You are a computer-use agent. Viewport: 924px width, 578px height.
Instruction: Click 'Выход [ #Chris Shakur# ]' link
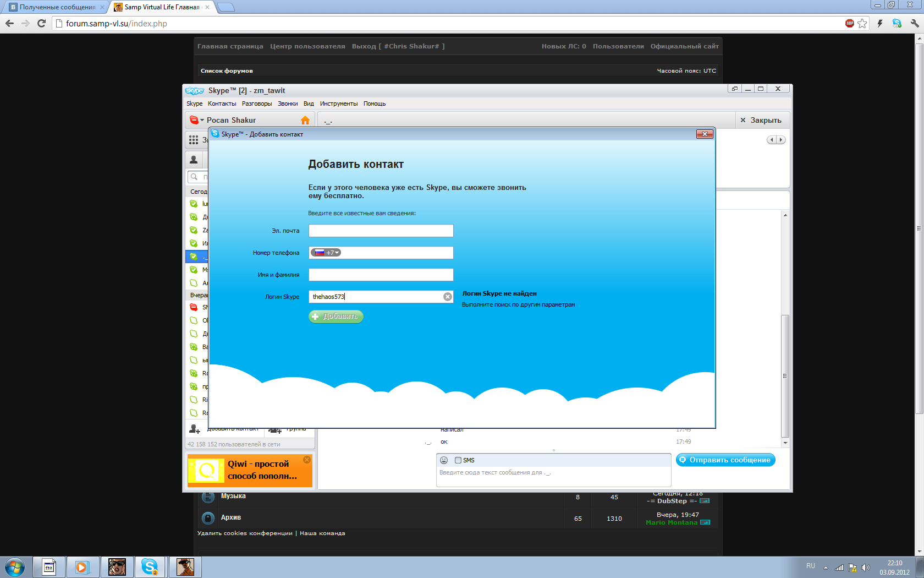398,46
